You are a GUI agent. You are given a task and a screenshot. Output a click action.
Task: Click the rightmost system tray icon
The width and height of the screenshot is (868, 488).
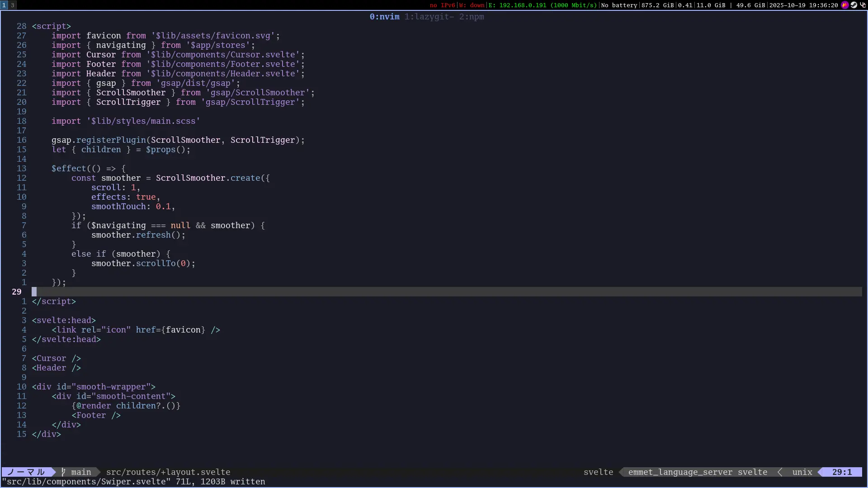(x=863, y=5)
